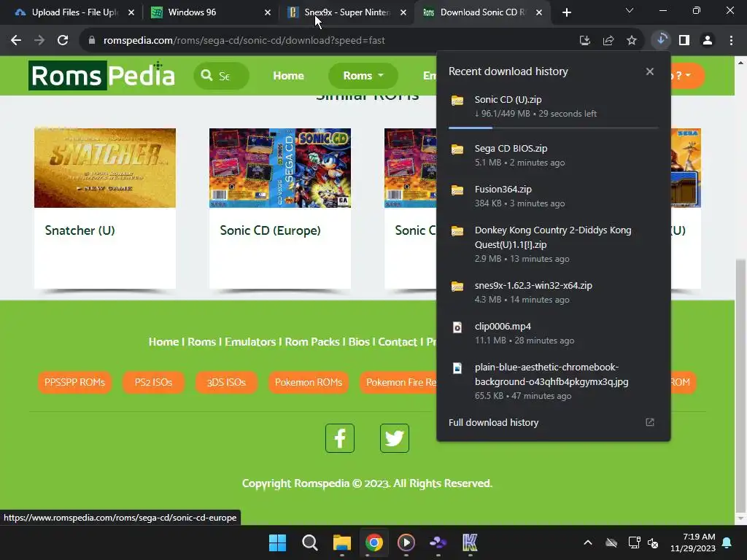Reload the Romspedia page

click(63, 41)
